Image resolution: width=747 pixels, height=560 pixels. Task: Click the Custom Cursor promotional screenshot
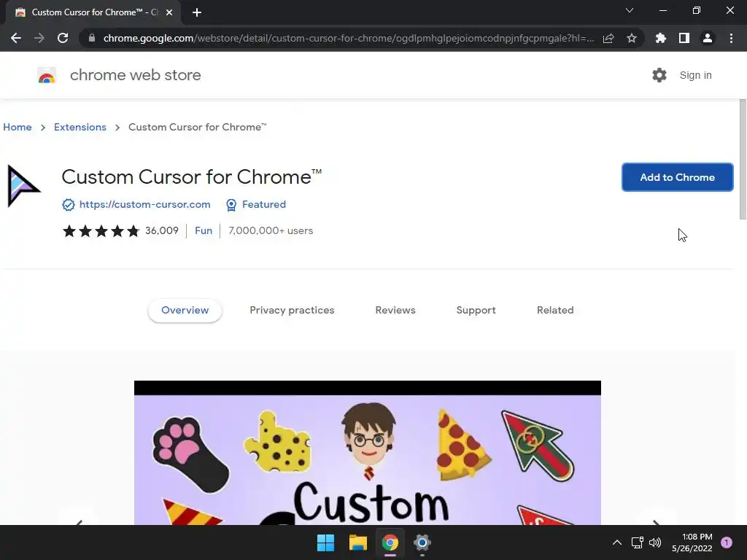click(368, 453)
